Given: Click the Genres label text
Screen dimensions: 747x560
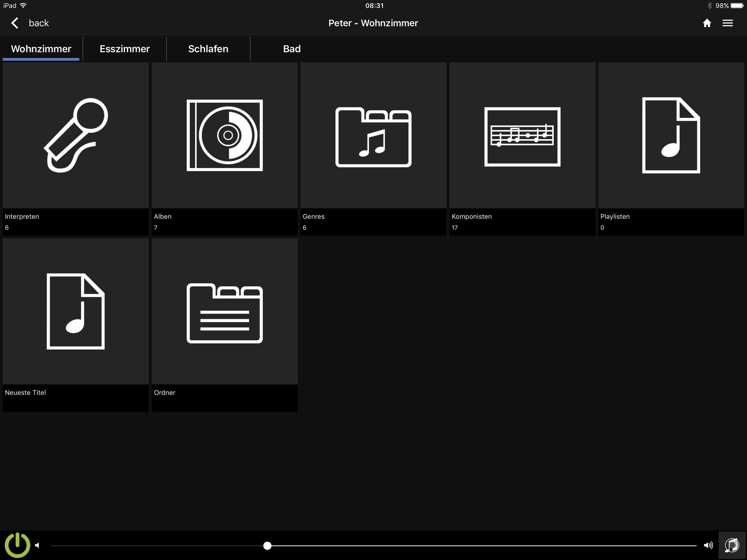Looking at the screenshot, I should 313,217.
